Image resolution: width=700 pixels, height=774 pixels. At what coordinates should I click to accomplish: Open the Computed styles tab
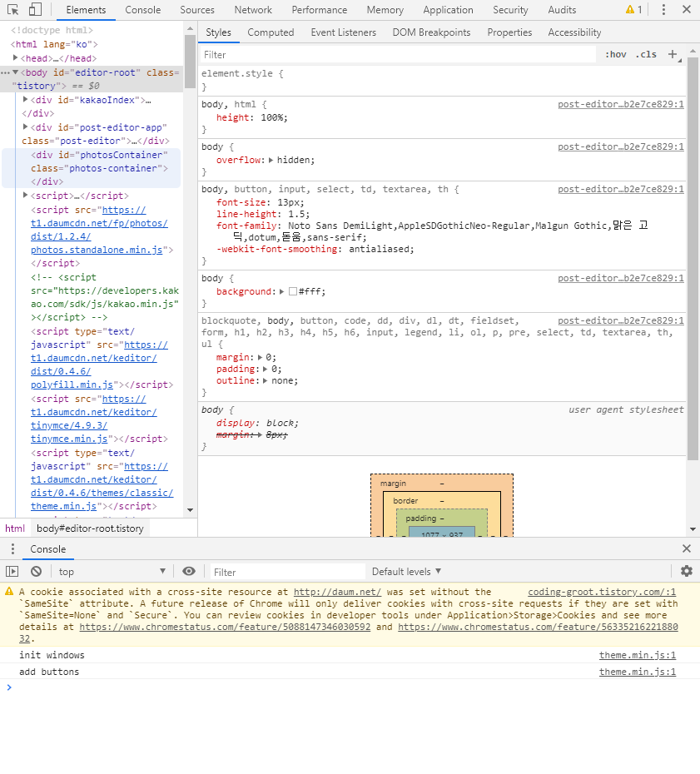click(x=271, y=32)
